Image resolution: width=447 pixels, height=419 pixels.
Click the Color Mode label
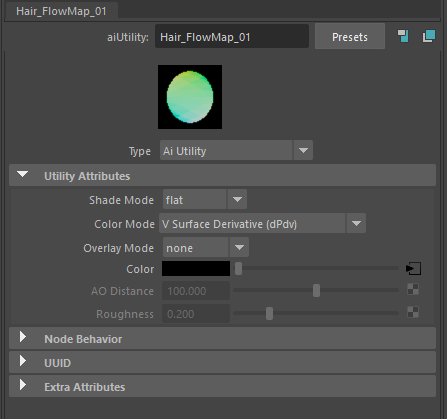coord(124,224)
